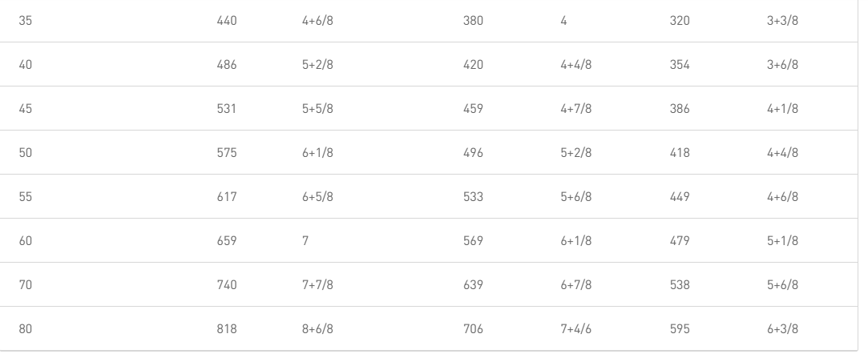Viewport: 868px width, 362px height.
Task: Click the lone 7 value in row 60
Action: [x=305, y=241]
